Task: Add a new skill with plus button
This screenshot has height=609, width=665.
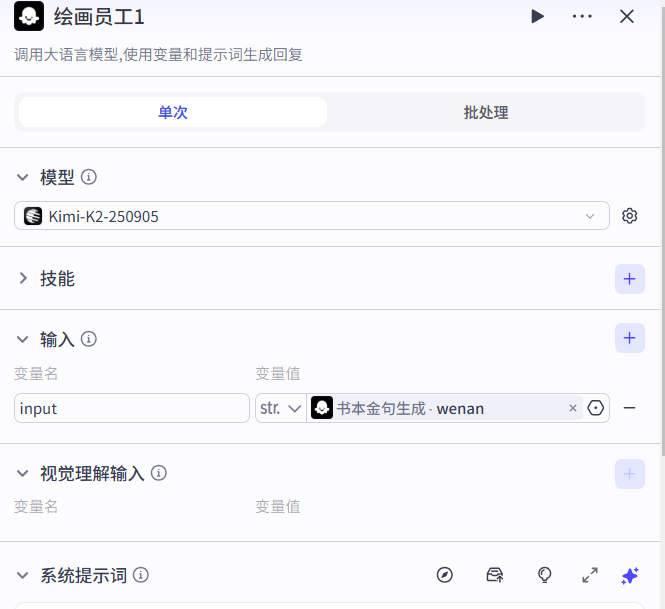Action: click(x=629, y=279)
